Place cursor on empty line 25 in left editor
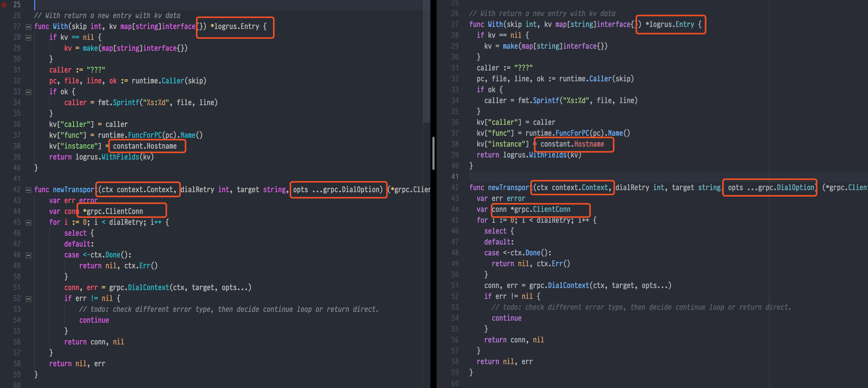 point(202,5)
